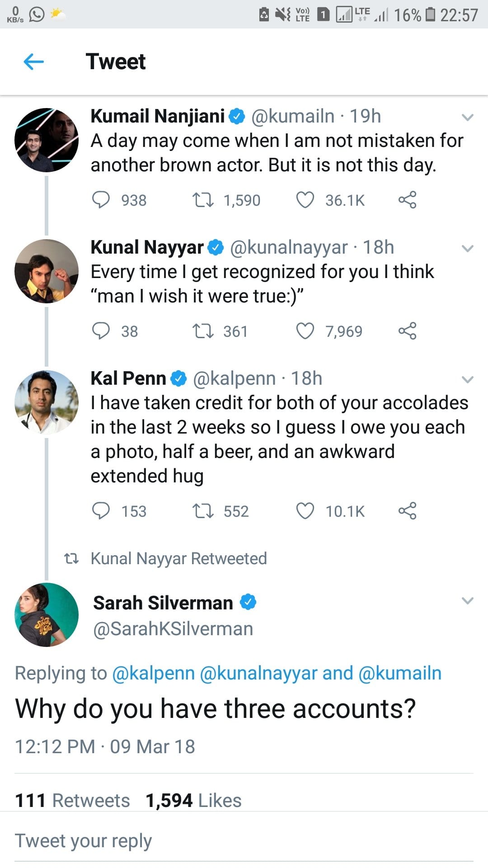Viewport: 488px width, 868px height.
Task: Open the @kalpenn mention link
Action: point(153,673)
